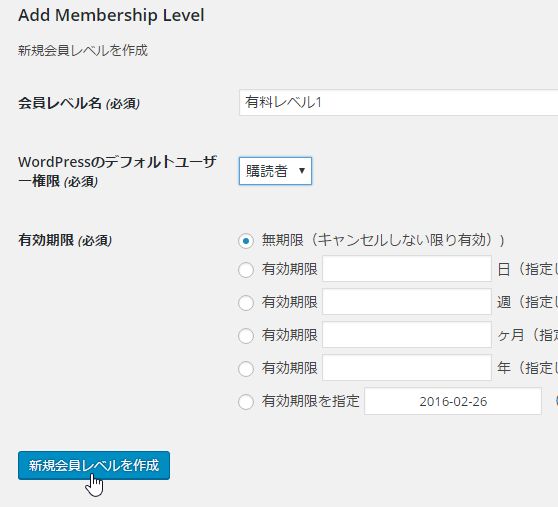Click the weeks (週) expiry input field
Viewport: 558px width, 507px height.
[407, 302]
